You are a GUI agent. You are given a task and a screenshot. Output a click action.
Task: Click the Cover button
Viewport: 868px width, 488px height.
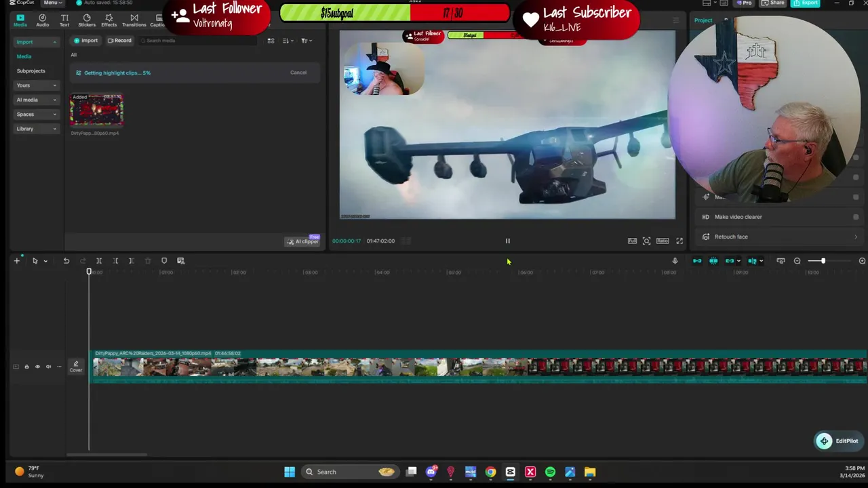(76, 367)
